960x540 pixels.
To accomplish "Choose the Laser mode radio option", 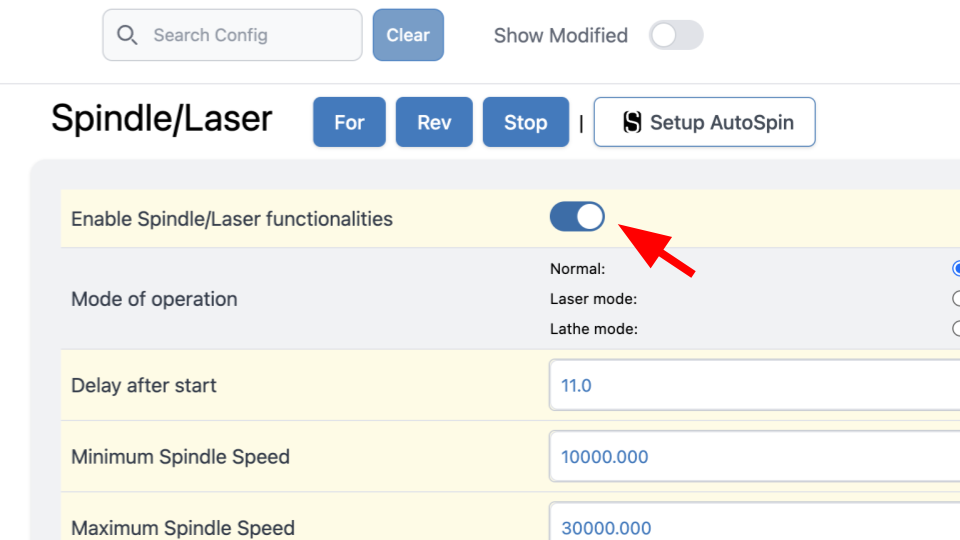I will [x=956, y=298].
